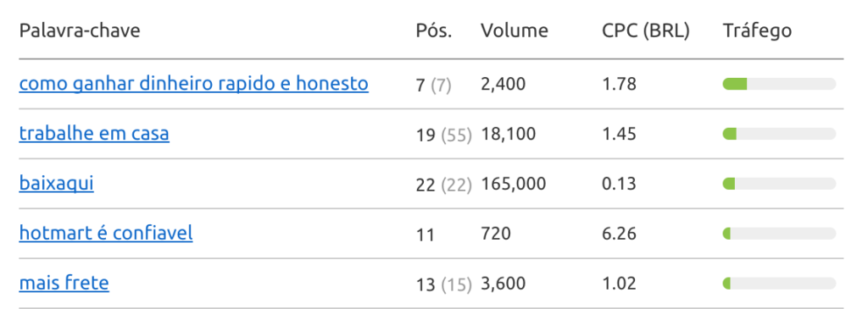Sort by the Palavra-chave column header
The image size is (868, 309).
80,31
